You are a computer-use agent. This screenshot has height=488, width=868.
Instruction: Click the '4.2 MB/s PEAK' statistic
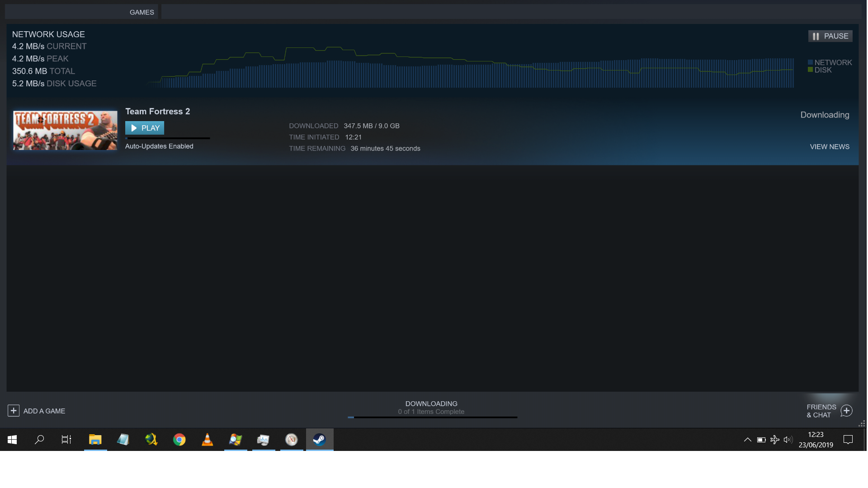(x=40, y=59)
